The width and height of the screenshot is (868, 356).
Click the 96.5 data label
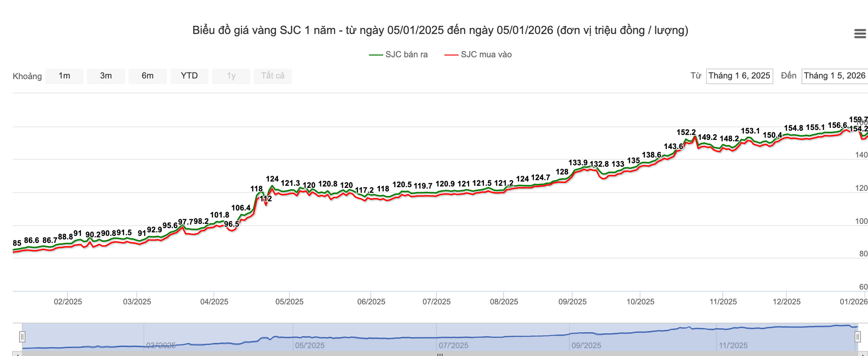pos(231,224)
